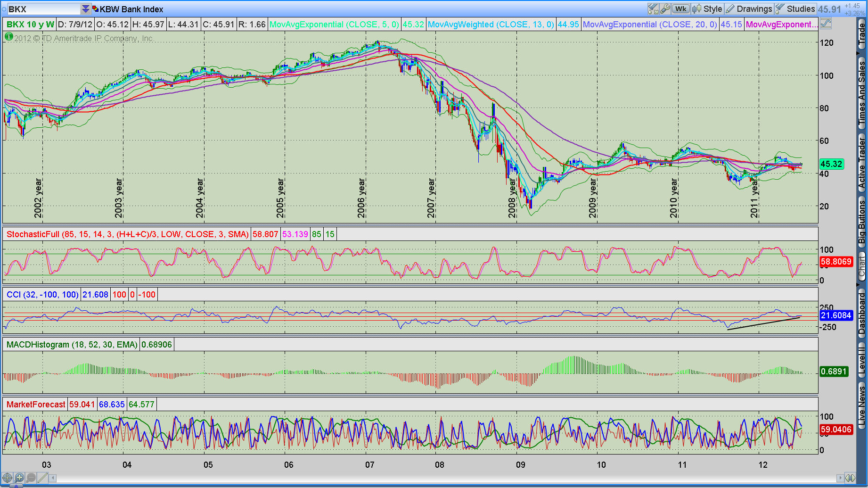Click the StochasticFull study label

pos(128,234)
